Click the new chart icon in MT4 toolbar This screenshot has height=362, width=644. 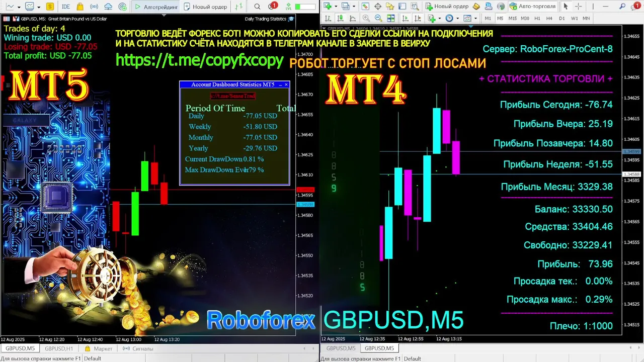328,6
